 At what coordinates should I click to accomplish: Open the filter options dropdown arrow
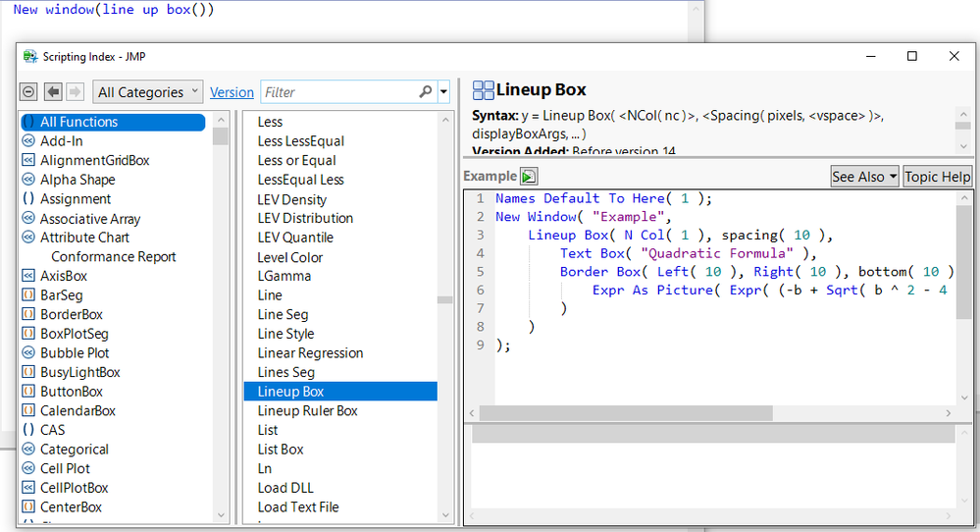444,92
